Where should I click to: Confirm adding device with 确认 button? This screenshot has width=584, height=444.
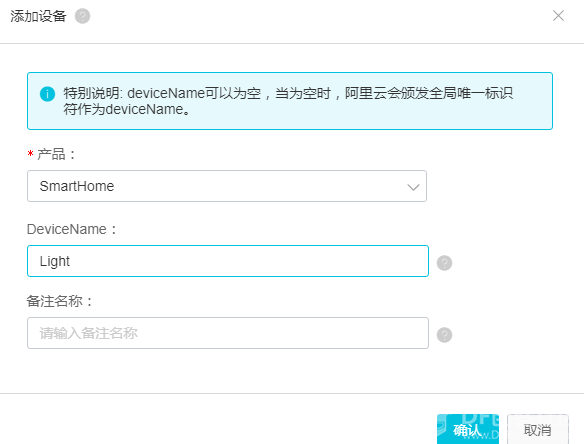point(468,429)
